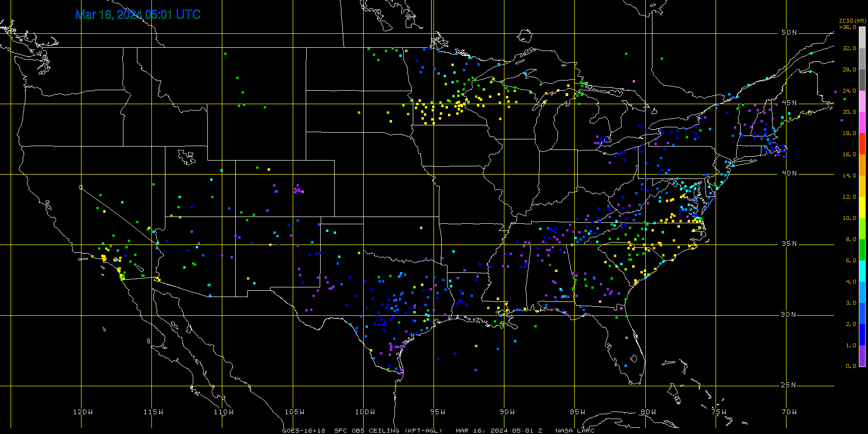
Task: Click the 12.0 colorbar value label
Action: point(850,197)
